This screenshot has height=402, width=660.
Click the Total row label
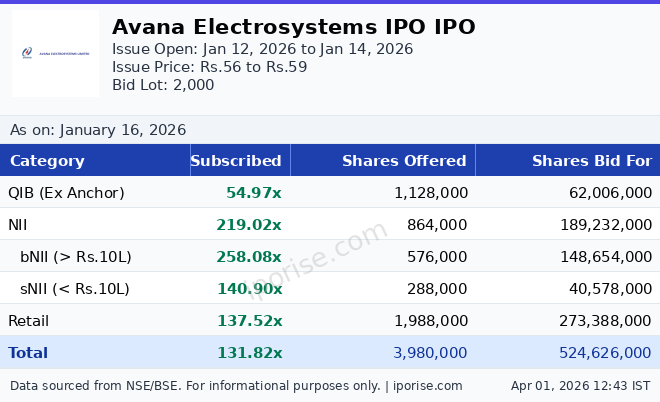coord(28,353)
